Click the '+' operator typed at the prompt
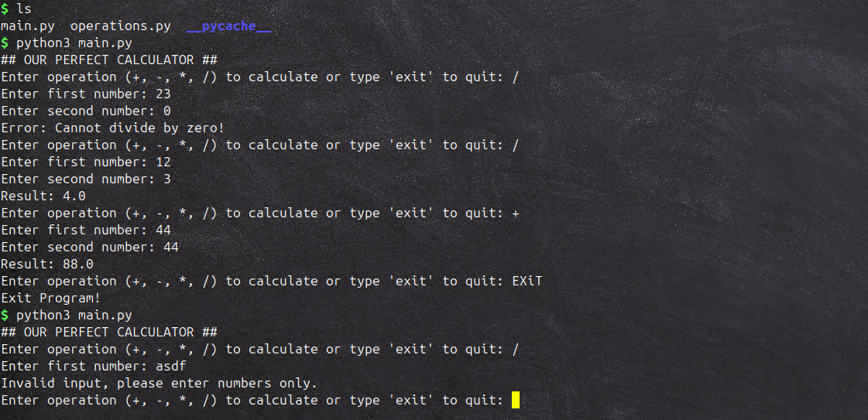Screen dimensions: 868x420 pyautogui.click(x=516, y=213)
